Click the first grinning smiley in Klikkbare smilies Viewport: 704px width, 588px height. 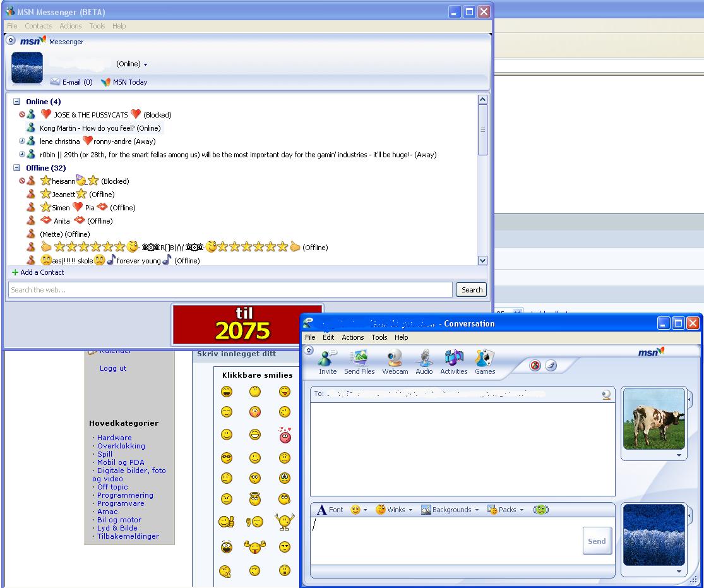tap(226, 392)
